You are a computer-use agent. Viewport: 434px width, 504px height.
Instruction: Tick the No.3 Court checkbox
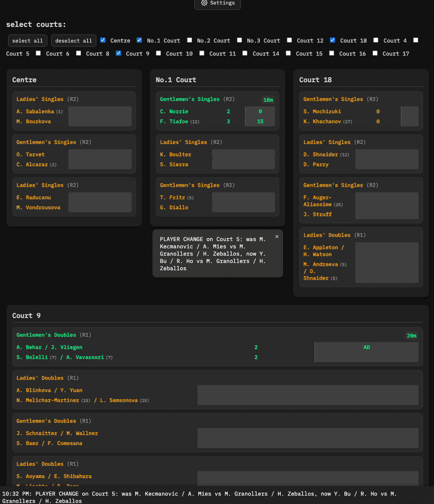coord(240,40)
